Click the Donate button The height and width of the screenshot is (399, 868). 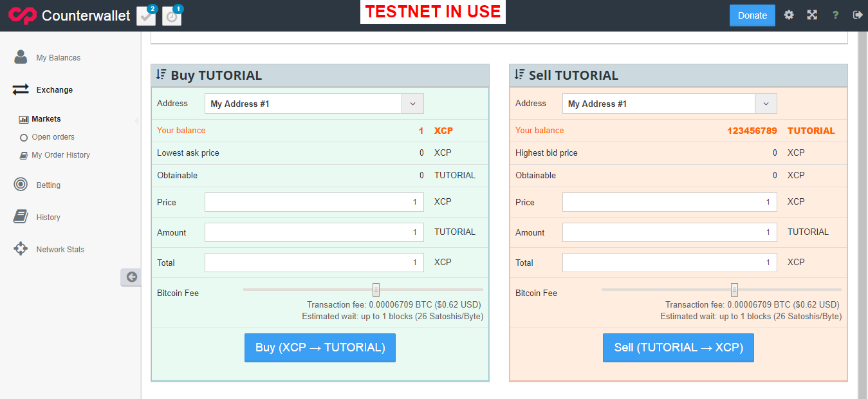(x=752, y=15)
